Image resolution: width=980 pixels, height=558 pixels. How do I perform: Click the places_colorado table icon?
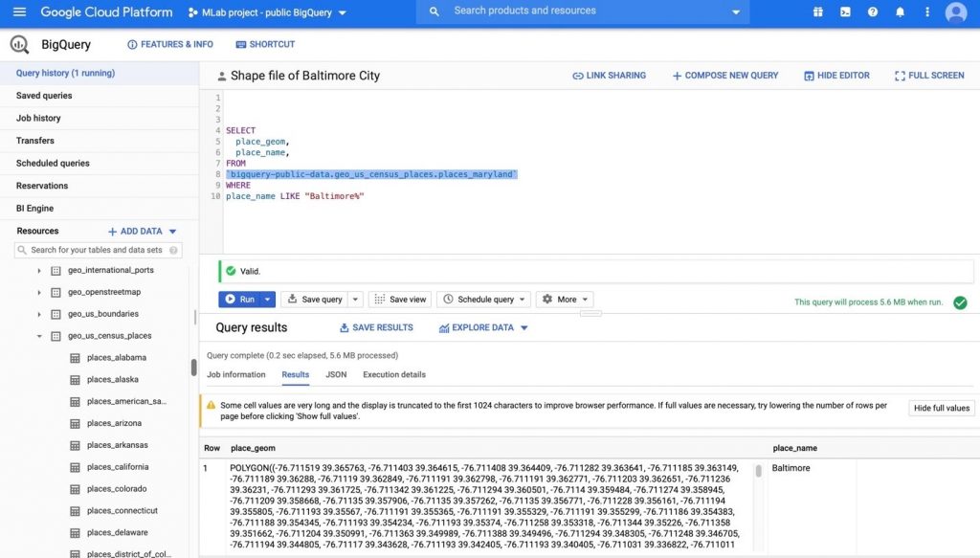coord(75,489)
